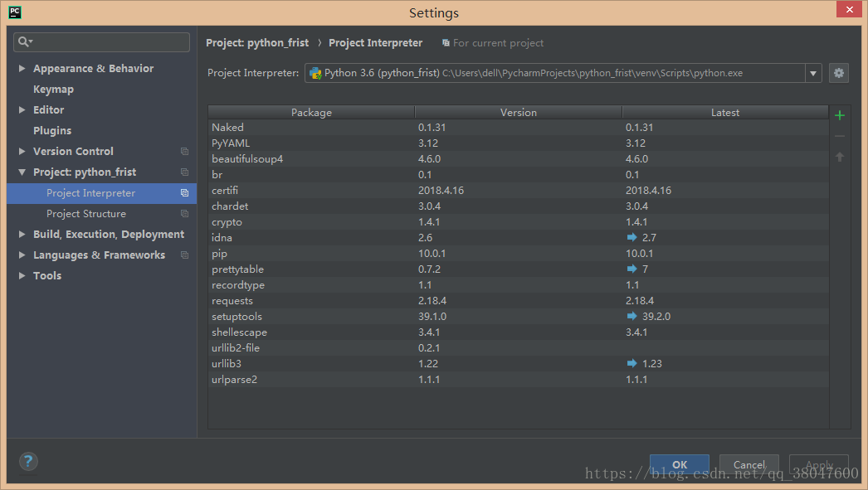Image resolution: width=868 pixels, height=490 pixels.
Task: Select the shellescape package row
Action: pos(518,332)
